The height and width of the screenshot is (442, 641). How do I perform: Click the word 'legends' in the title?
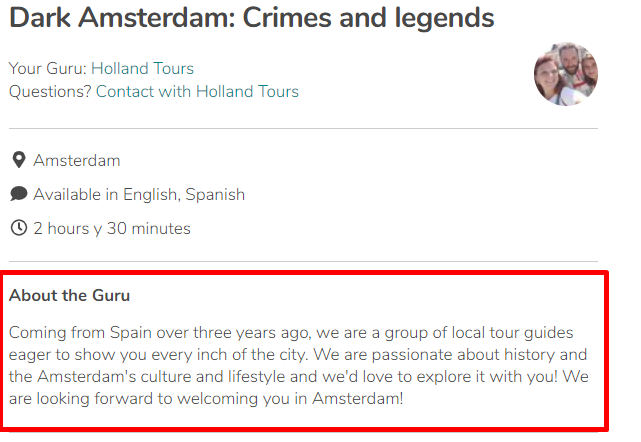click(444, 18)
